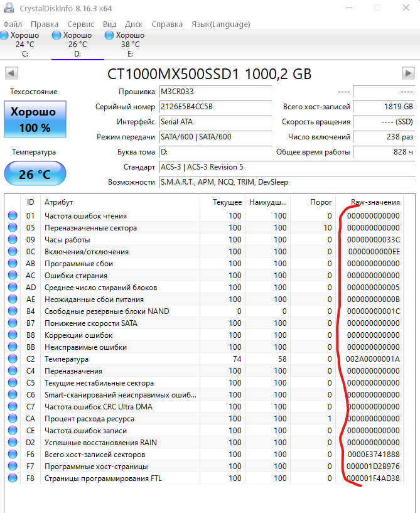Click the Атрибут column header

120,202
